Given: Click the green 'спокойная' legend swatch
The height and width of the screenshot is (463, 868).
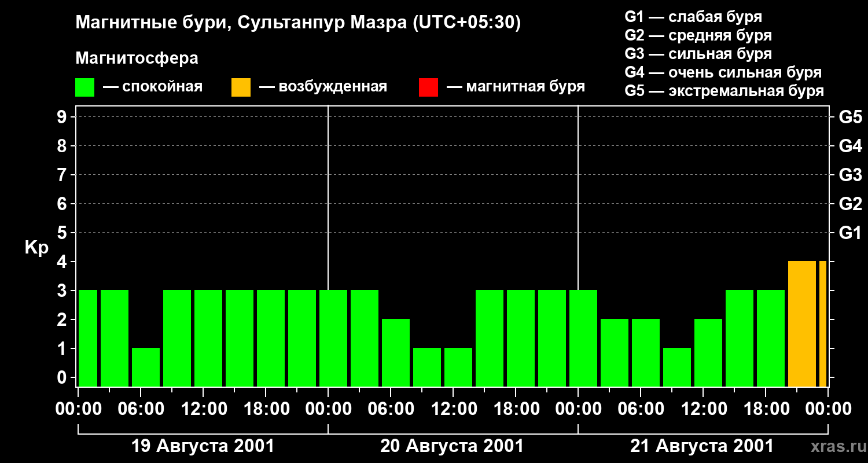Looking at the screenshot, I should point(84,87).
